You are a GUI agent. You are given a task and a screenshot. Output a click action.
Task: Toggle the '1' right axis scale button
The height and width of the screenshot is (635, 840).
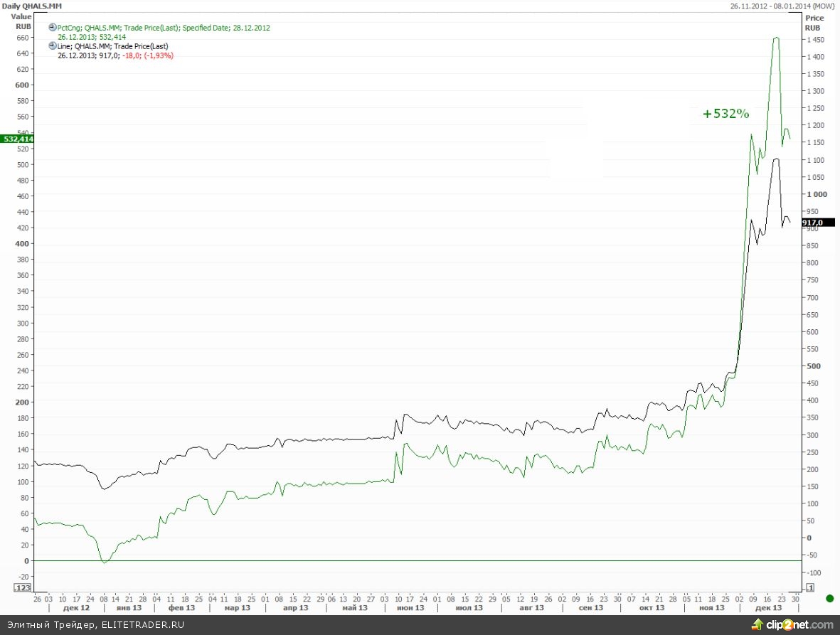810,587
